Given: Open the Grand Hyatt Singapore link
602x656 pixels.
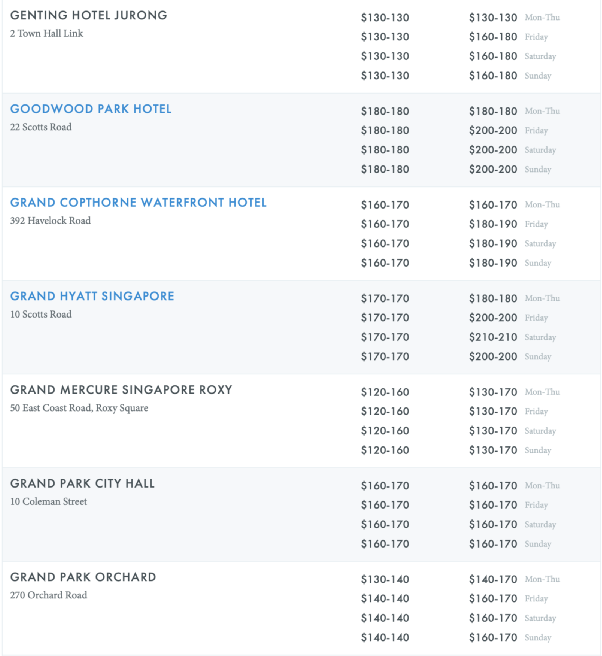Looking at the screenshot, I should (x=92, y=296).
